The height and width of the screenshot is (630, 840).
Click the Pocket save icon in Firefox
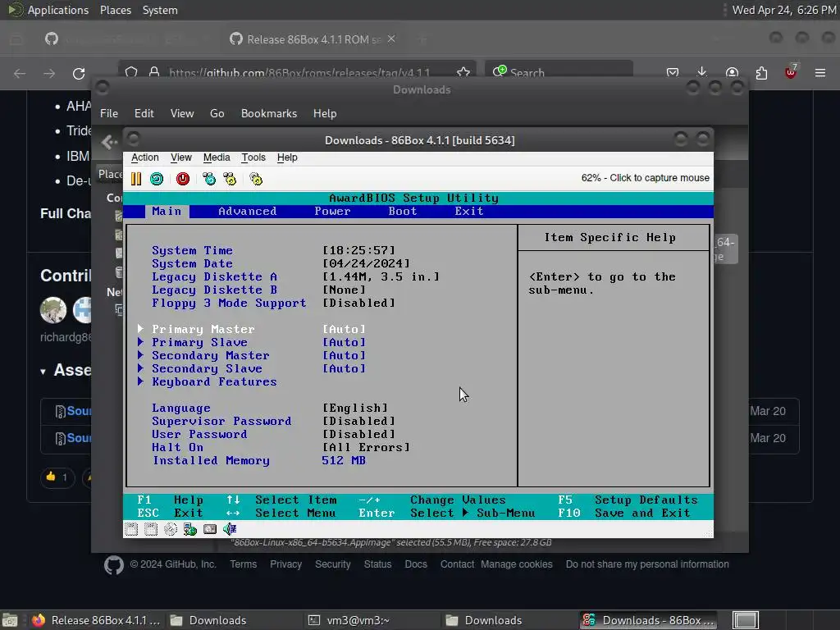coord(673,73)
